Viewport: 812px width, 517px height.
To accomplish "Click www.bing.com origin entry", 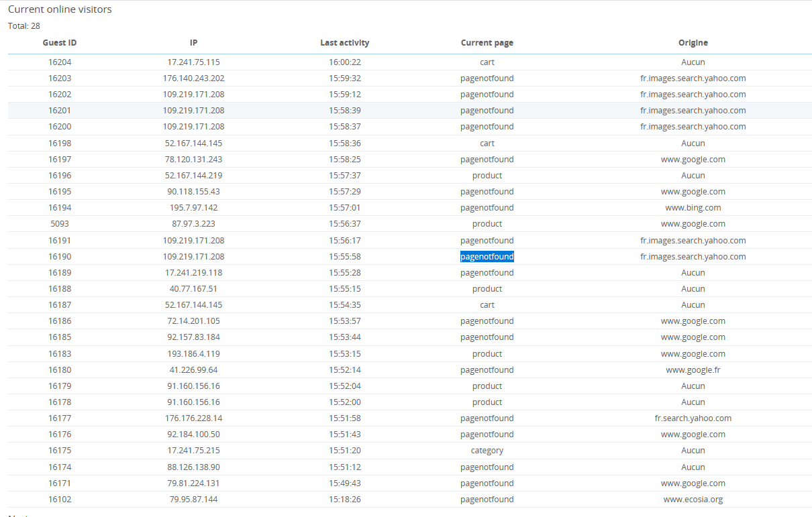I will point(693,208).
